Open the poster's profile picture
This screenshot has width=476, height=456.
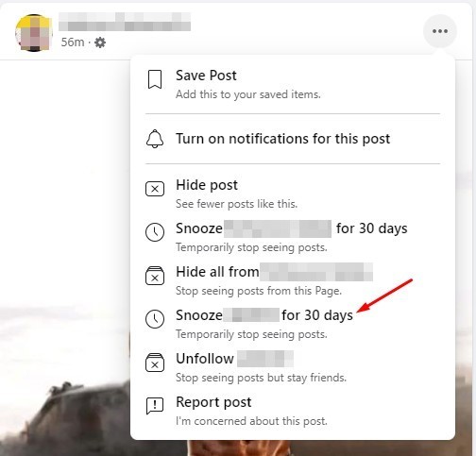[x=34, y=32]
